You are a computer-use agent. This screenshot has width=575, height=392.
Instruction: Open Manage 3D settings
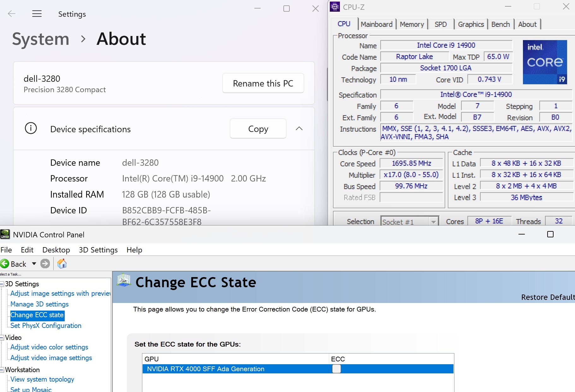click(x=39, y=304)
